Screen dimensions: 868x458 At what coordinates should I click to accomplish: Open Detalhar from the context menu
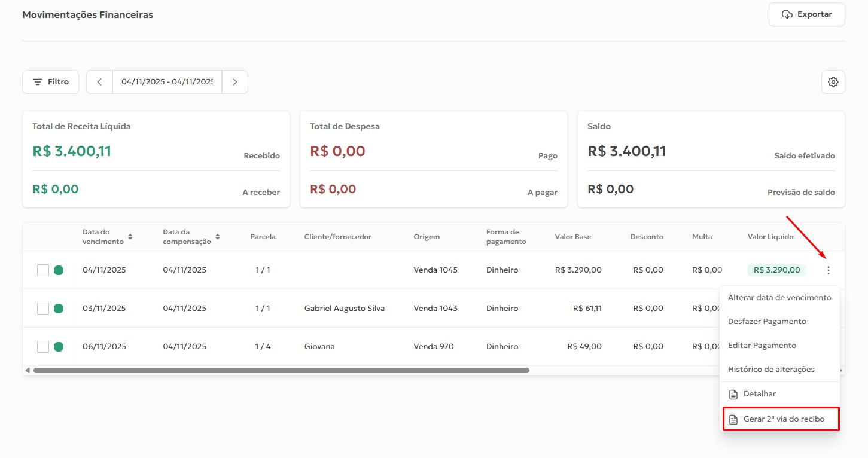click(x=759, y=394)
